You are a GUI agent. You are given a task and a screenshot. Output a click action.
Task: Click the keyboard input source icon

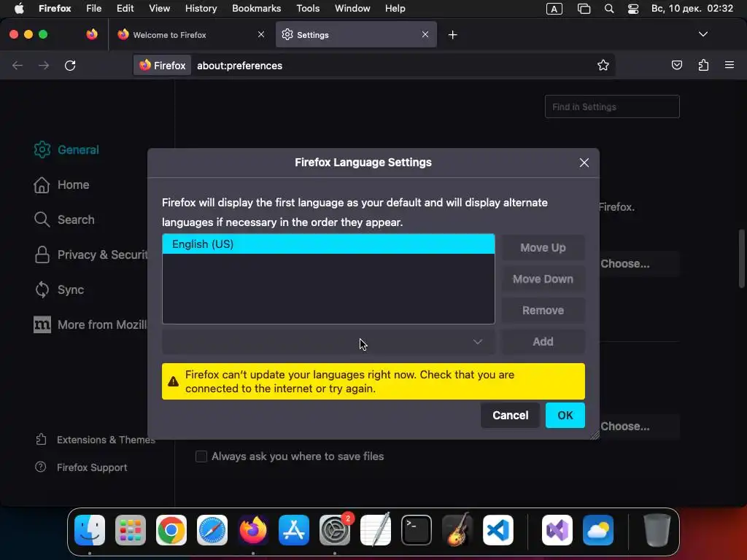coord(554,9)
